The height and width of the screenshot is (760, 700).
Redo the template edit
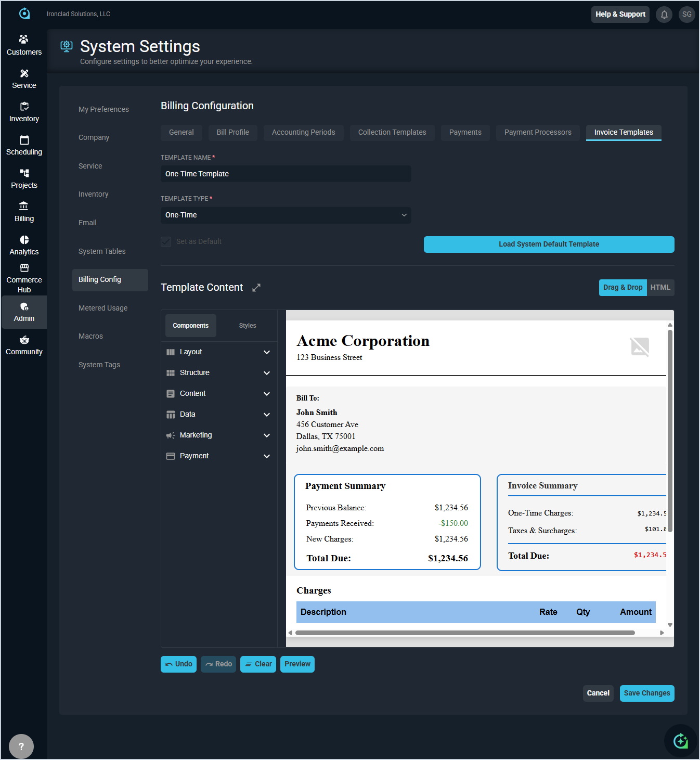click(218, 664)
